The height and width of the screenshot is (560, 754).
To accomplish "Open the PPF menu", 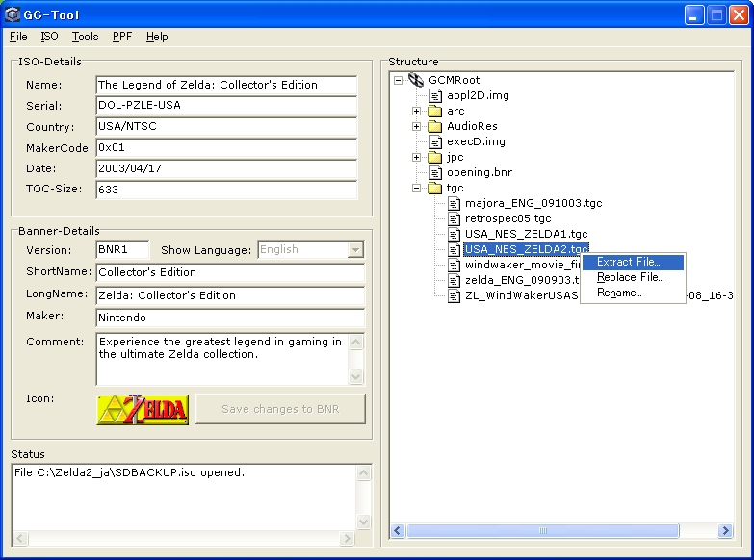I will click(x=122, y=37).
